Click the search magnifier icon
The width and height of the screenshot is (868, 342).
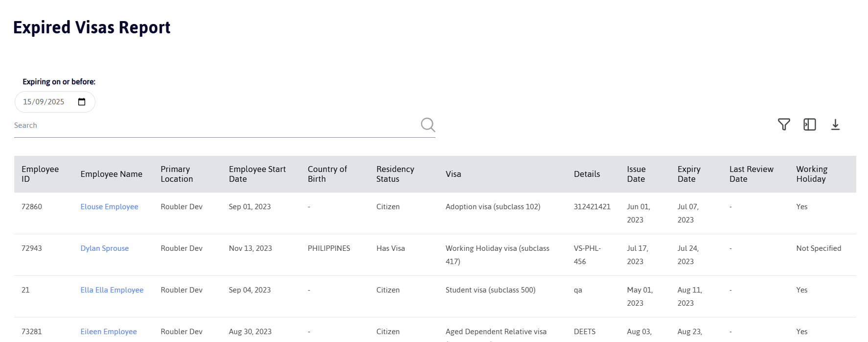(428, 124)
